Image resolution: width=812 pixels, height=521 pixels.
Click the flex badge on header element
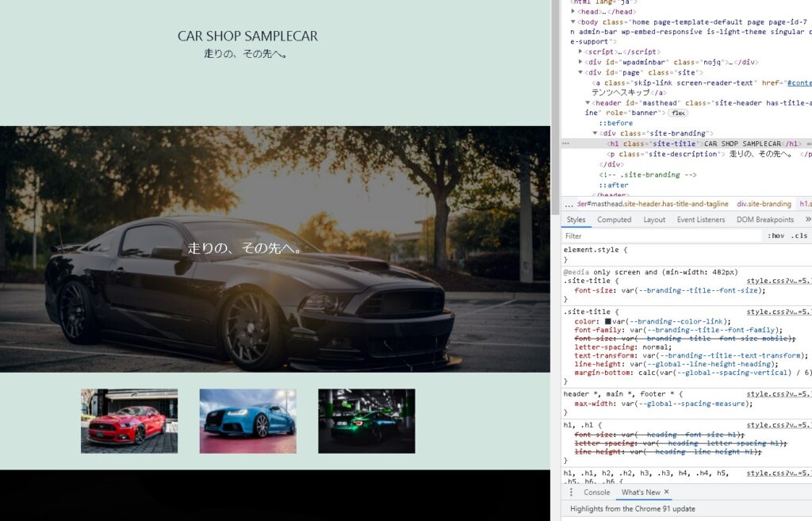pos(678,113)
